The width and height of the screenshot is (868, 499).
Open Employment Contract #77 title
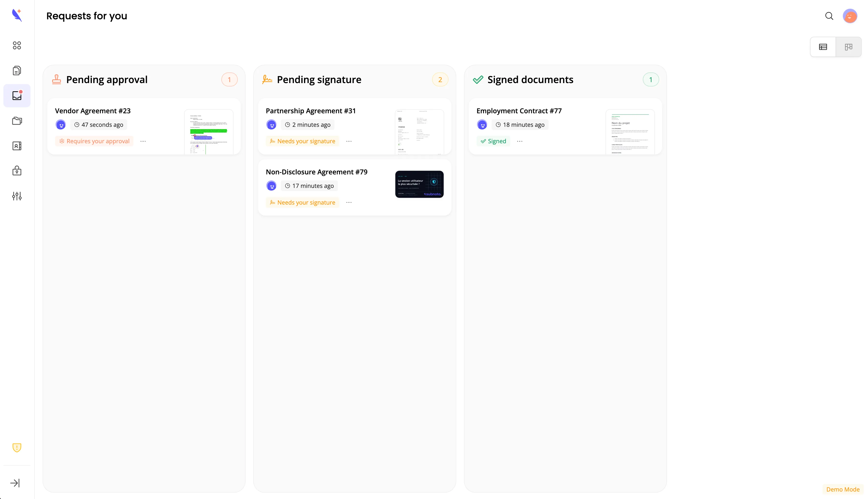point(519,111)
